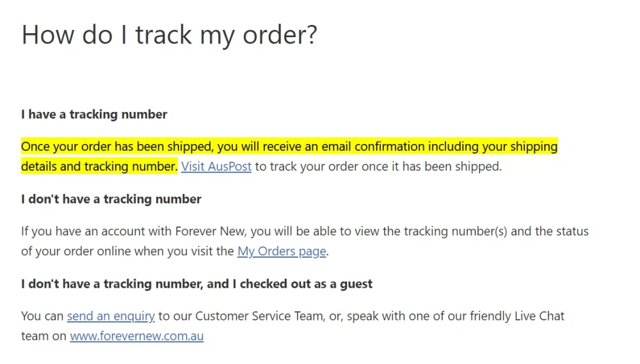Click the phrase 'of your order online when you visit the'

[x=127, y=251]
